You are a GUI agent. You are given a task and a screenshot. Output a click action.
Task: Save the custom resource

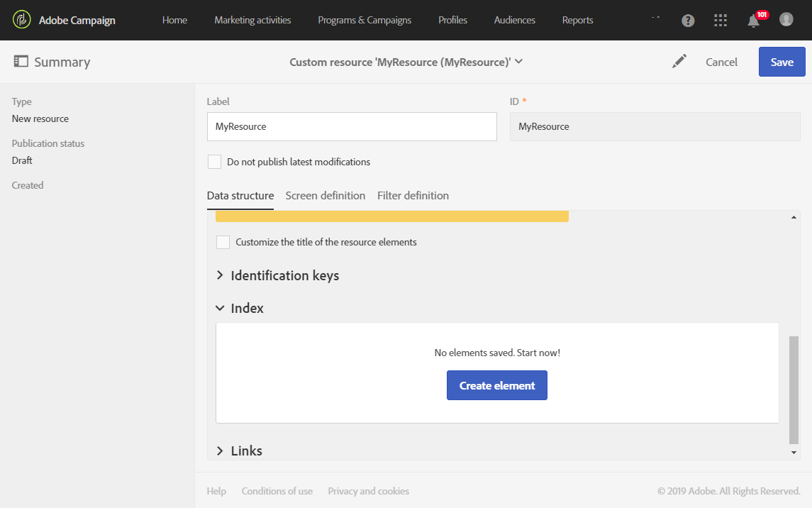(782, 62)
